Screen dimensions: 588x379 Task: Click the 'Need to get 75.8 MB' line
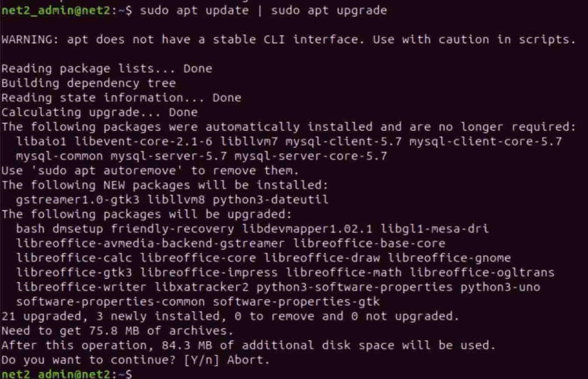(x=118, y=331)
